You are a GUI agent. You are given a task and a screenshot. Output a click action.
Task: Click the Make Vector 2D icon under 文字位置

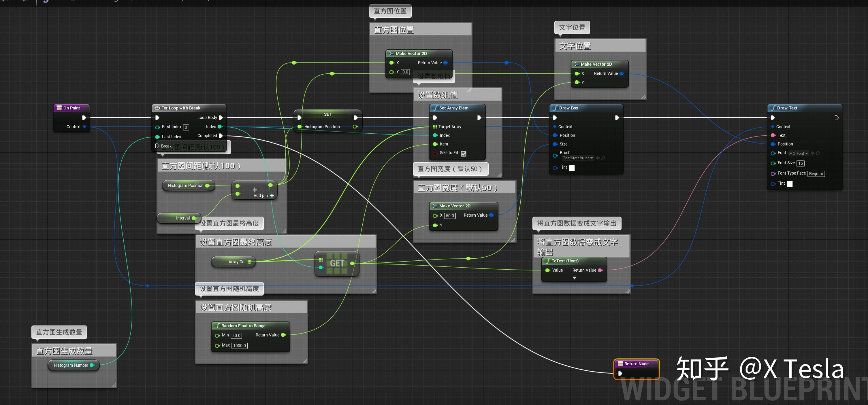577,64
